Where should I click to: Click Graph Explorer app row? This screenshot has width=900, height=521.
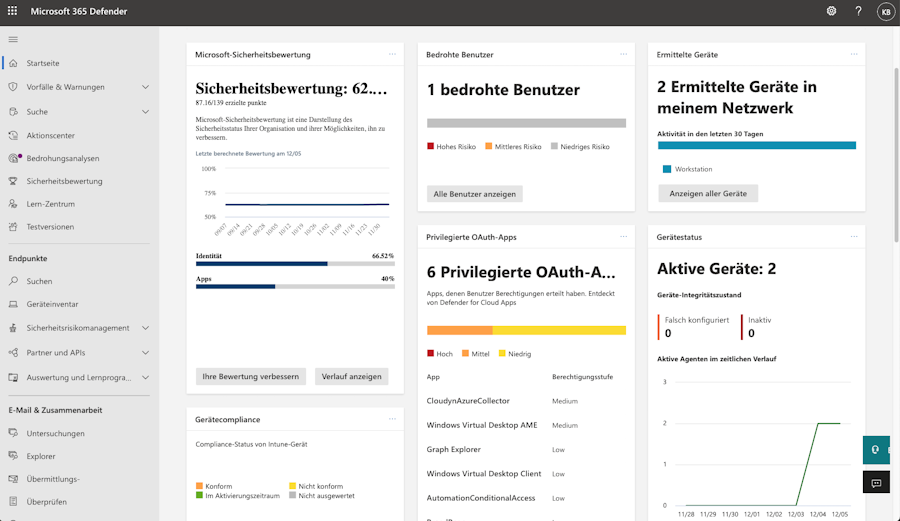526,449
